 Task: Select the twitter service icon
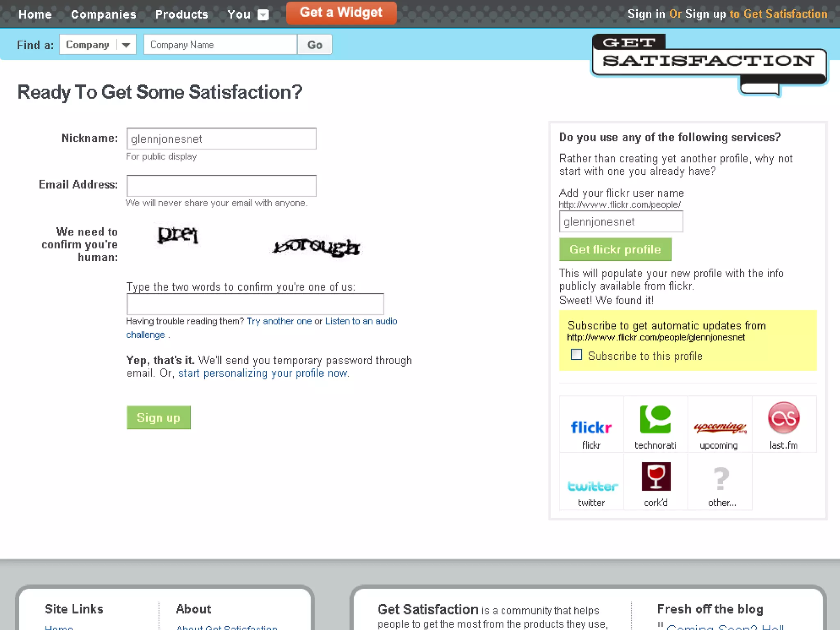[592, 486]
